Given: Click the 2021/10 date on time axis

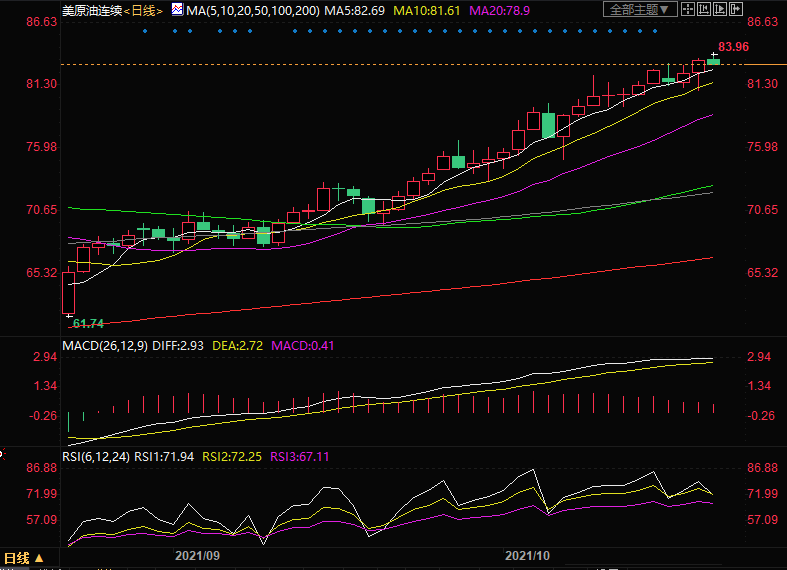Looking at the screenshot, I should coord(527,553).
